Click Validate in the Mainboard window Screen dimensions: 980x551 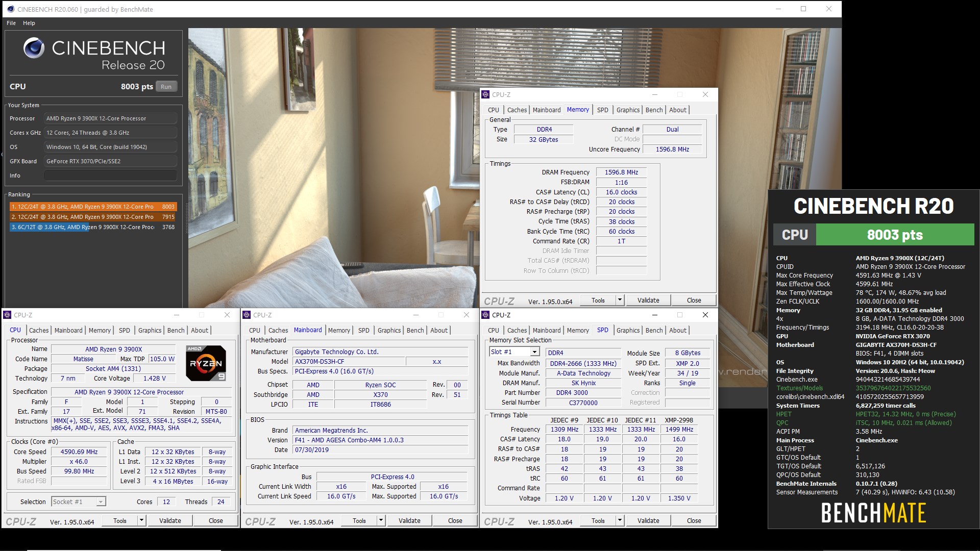(409, 520)
